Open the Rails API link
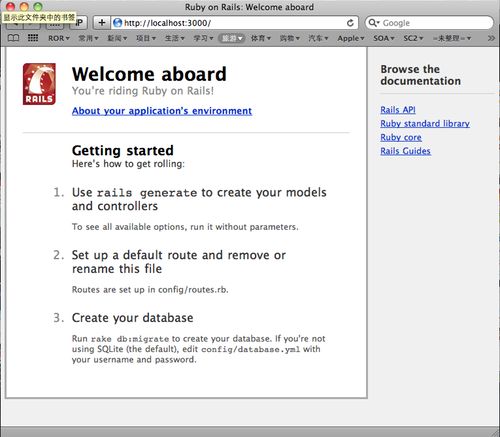Viewport: 500px width, 437px height. coord(398,110)
